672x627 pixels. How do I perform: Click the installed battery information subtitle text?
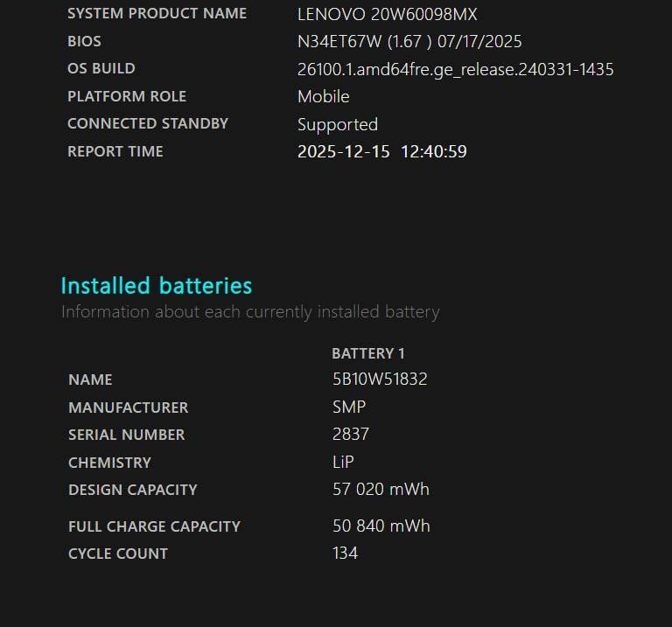tap(250, 312)
